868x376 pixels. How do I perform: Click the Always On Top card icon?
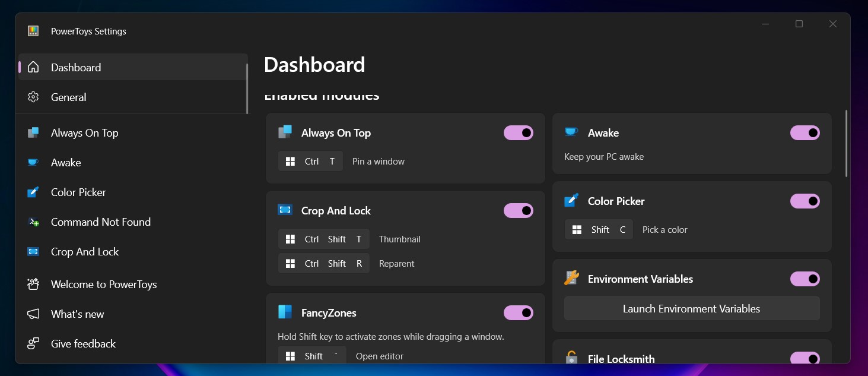[x=285, y=132]
